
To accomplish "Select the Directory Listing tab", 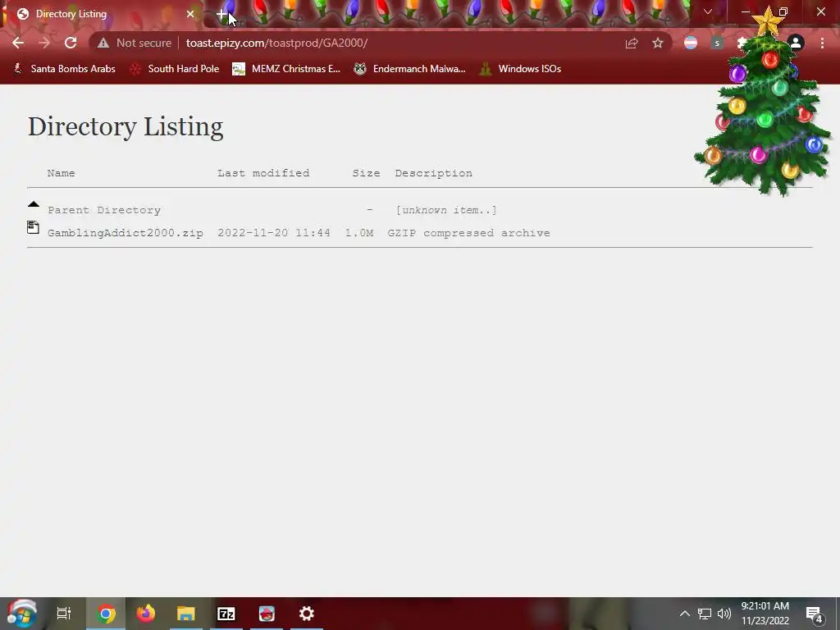I will pos(102,14).
